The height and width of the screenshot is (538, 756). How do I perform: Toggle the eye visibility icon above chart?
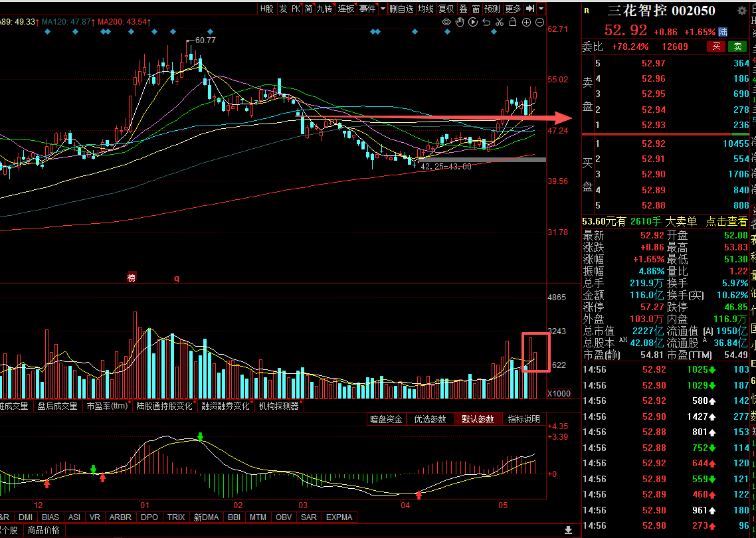pyautogui.click(x=446, y=22)
